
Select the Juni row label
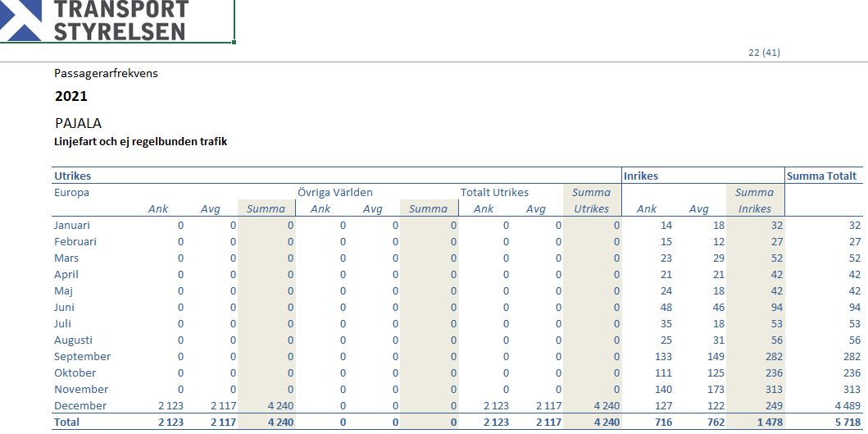[x=66, y=307]
